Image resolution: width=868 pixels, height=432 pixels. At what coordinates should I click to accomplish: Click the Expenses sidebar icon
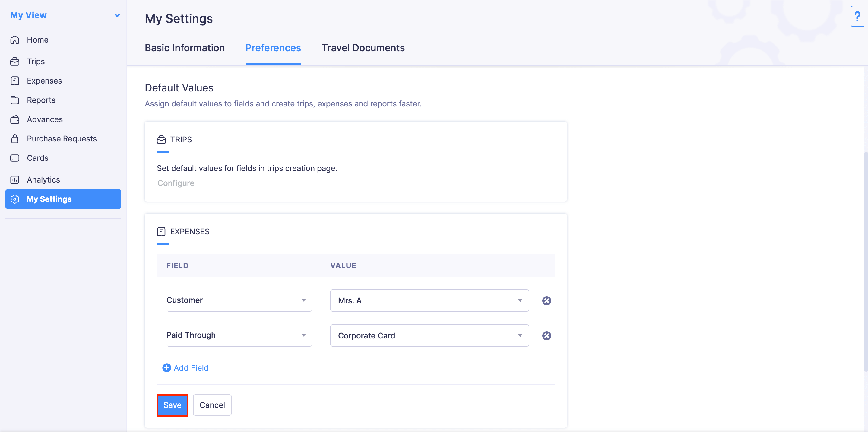(x=15, y=81)
